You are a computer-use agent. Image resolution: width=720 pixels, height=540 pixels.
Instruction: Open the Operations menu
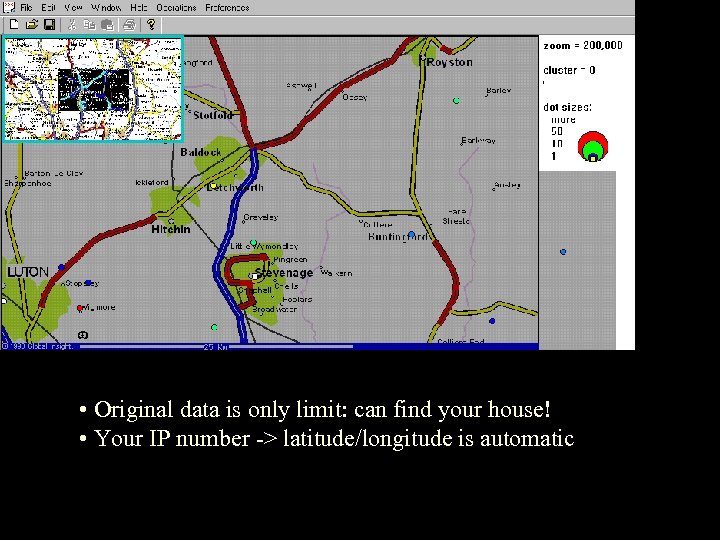pyautogui.click(x=176, y=8)
